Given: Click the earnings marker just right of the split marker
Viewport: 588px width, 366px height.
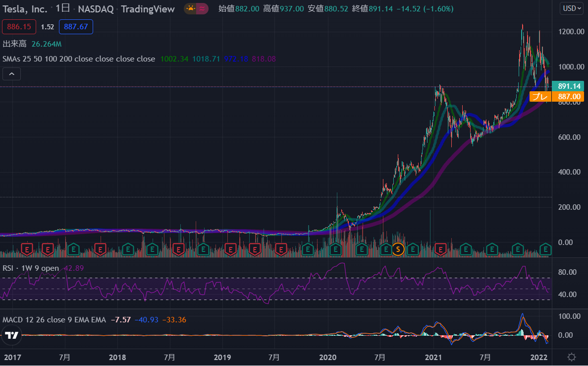Looking at the screenshot, I should (x=413, y=249).
